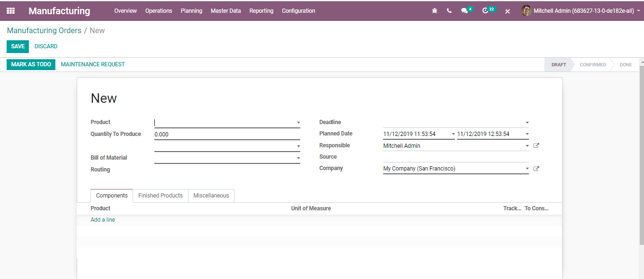644x279 pixels.
Task: Open the apps grid menu icon
Action: (x=10, y=10)
